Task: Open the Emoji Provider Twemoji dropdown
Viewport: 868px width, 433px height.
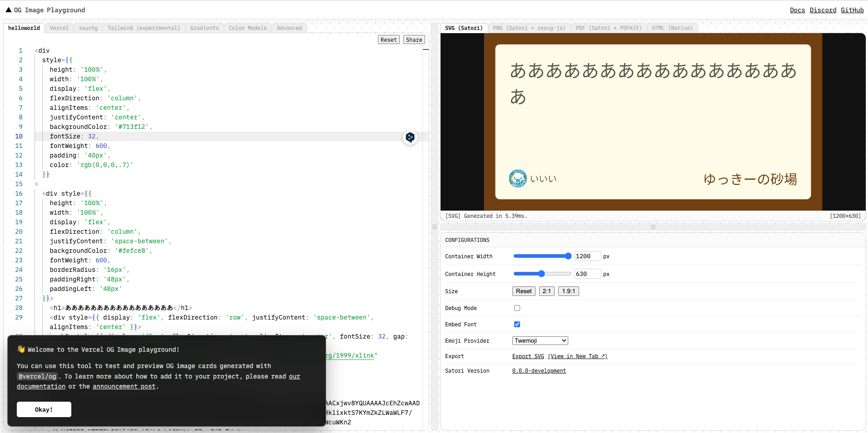Action: coord(540,341)
